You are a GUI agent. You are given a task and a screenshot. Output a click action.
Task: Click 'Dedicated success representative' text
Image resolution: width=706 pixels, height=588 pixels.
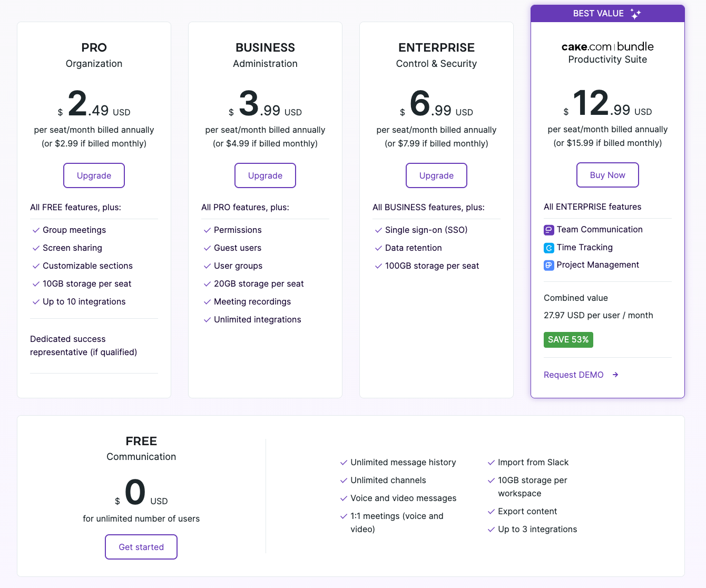pyautogui.click(x=83, y=346)
